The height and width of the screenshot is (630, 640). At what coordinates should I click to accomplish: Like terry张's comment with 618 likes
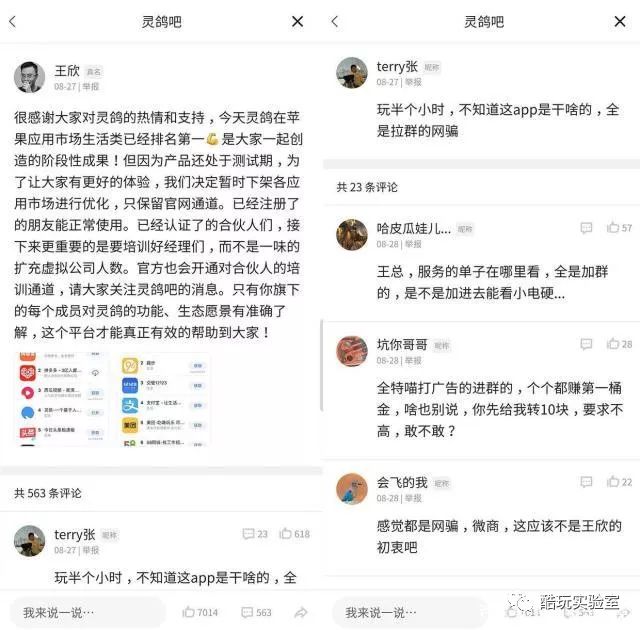(294, 534)
